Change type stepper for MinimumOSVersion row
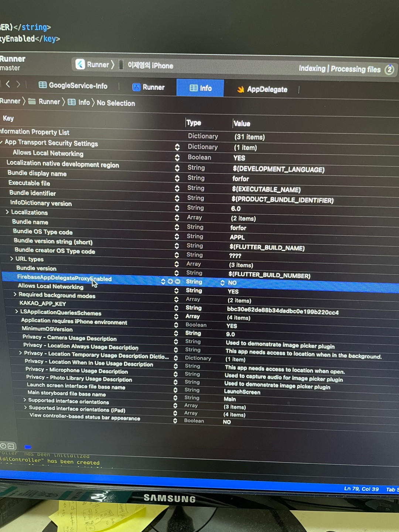The height and width of the screenshot is (532, 399). [x=176, y=333]
